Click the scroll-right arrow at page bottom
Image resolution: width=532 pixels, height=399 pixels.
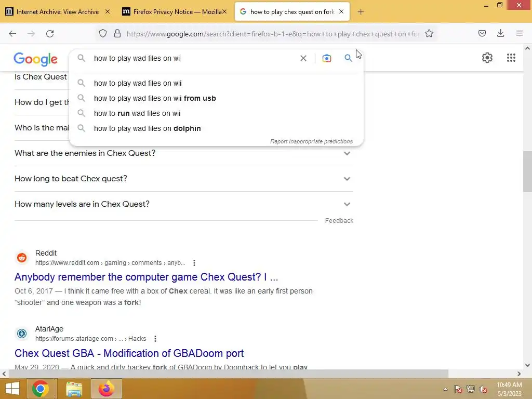pos(519,374)
